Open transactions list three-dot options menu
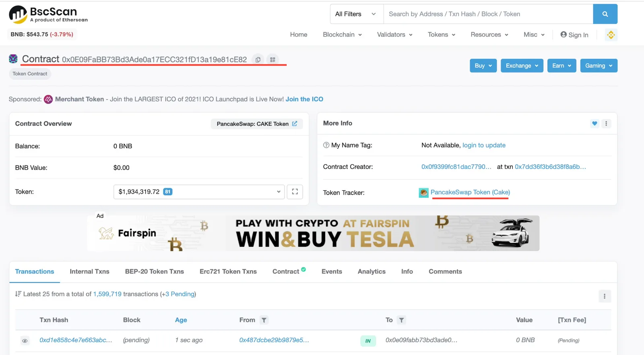Screen dimensions: 644x355 (x=604, y=296)
